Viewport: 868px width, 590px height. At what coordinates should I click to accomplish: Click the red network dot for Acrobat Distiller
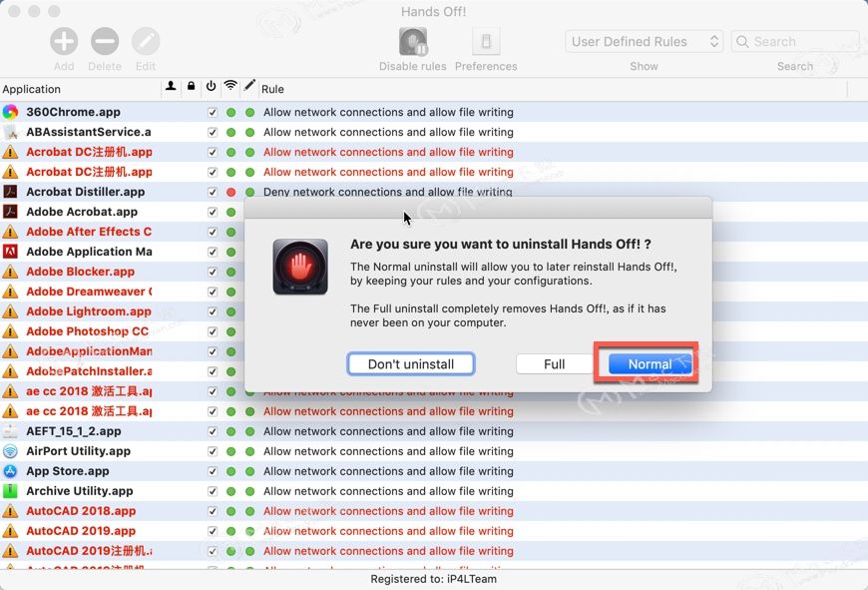coord(230,193)
